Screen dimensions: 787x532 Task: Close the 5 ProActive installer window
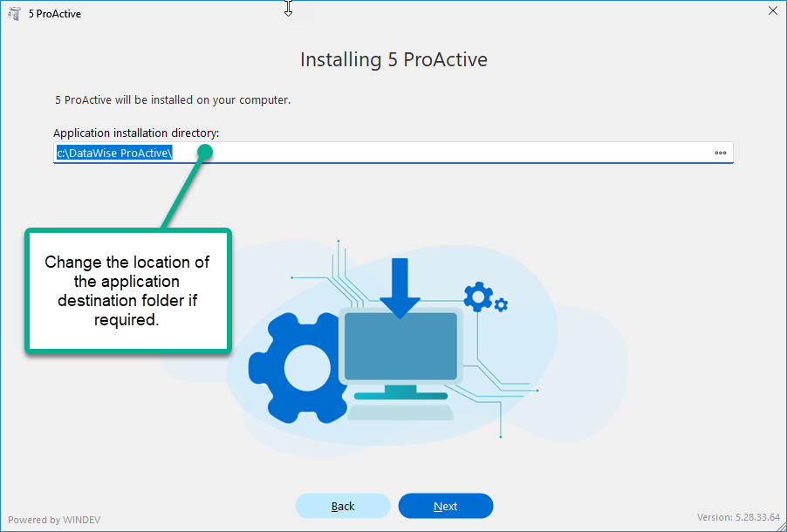(772, 11)
